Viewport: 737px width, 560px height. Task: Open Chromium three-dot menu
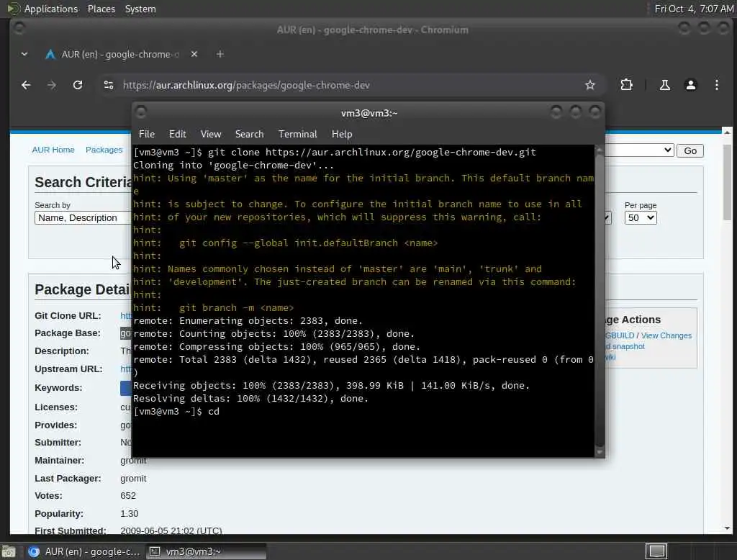tap(716, 85)
